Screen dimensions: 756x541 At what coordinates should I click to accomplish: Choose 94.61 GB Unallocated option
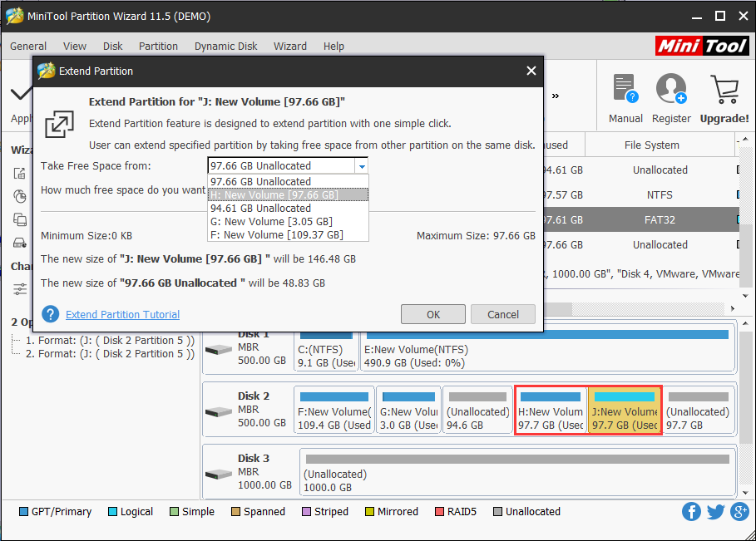pos(289,209)
